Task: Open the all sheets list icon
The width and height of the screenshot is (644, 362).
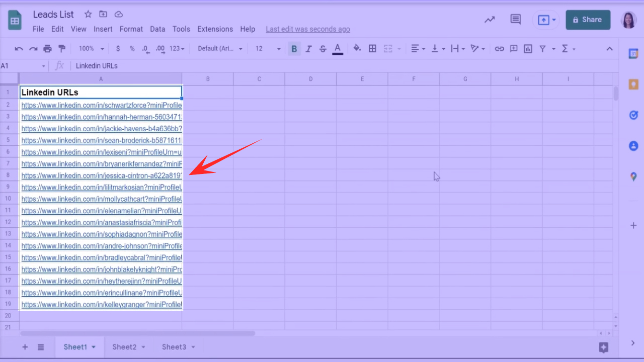Action: coord(41,347)
